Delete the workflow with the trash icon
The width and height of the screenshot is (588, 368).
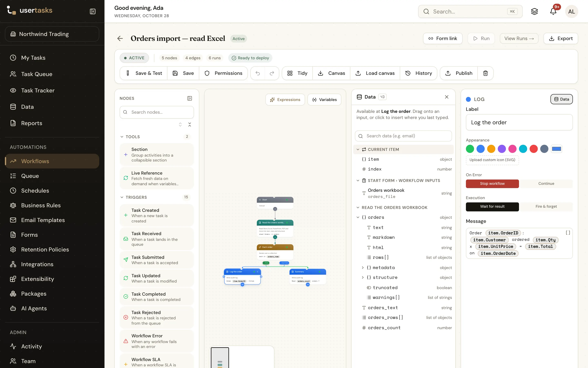pos(485,73)
